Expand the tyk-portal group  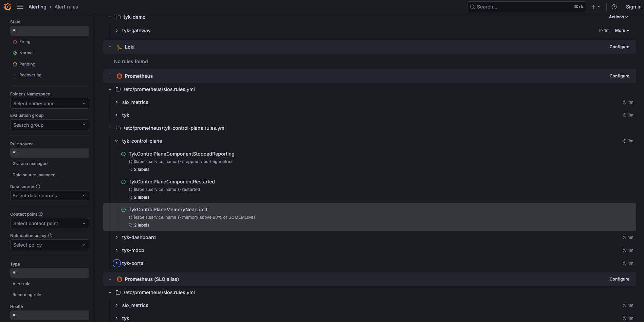[116, 263]
